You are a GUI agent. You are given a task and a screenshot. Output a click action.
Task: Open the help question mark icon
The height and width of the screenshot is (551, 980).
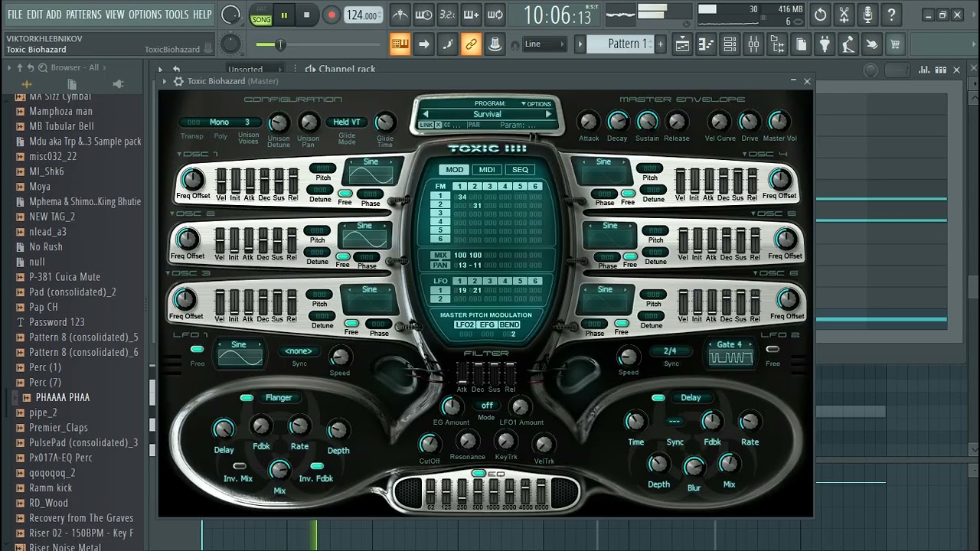point(891,15)
